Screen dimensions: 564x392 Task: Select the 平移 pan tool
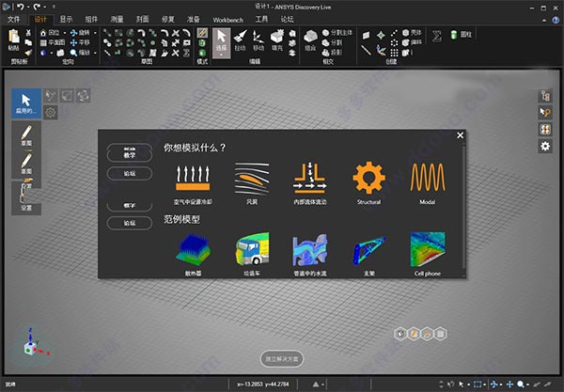[x=80, y=43]
